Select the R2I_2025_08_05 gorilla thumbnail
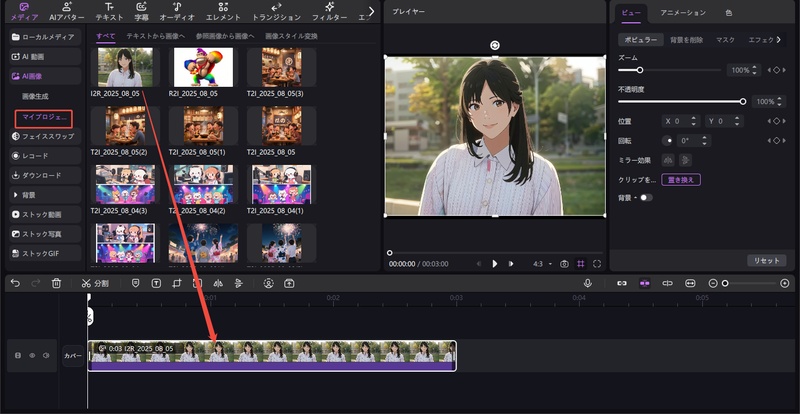 203,67
